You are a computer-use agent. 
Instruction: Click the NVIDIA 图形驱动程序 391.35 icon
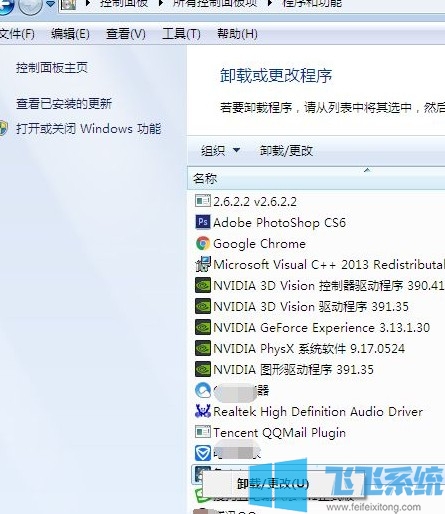203,369
